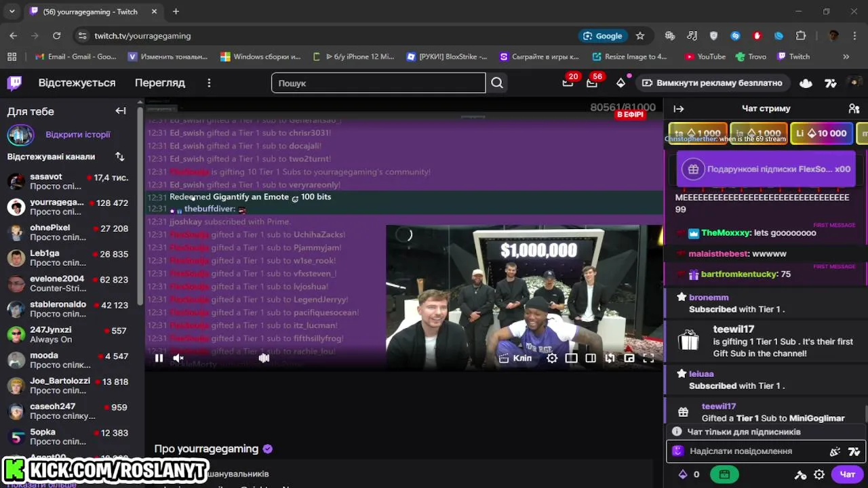This screenshot has height=488, width=868.
Task: Open the Get Bits diamond icon in top bar
Action: [x=620, y=83]
